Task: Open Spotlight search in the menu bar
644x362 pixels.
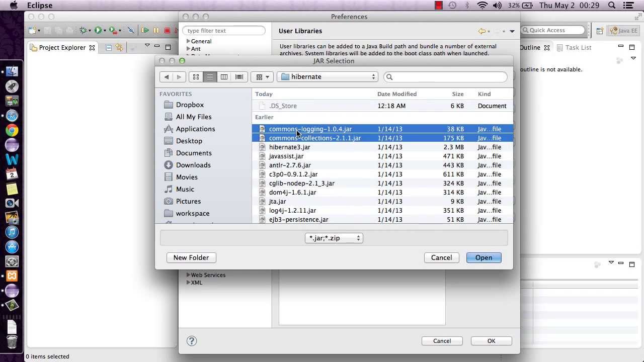Action: click(x=612, y=6)
